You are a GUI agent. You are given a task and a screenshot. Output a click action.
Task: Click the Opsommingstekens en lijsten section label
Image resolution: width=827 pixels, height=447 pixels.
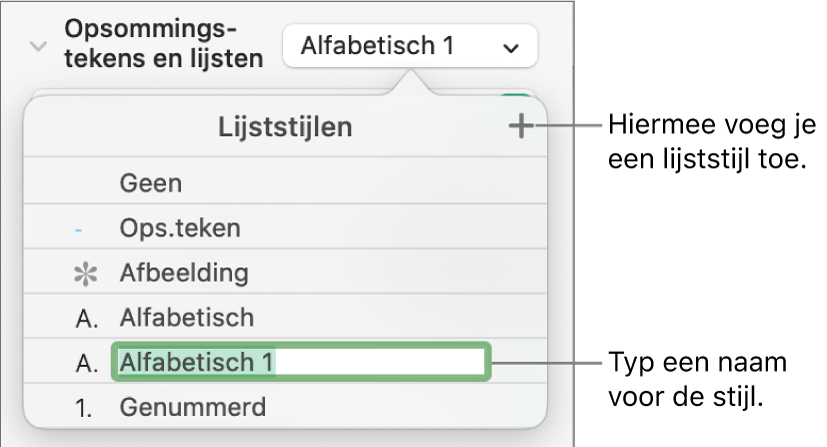[165, 42]
